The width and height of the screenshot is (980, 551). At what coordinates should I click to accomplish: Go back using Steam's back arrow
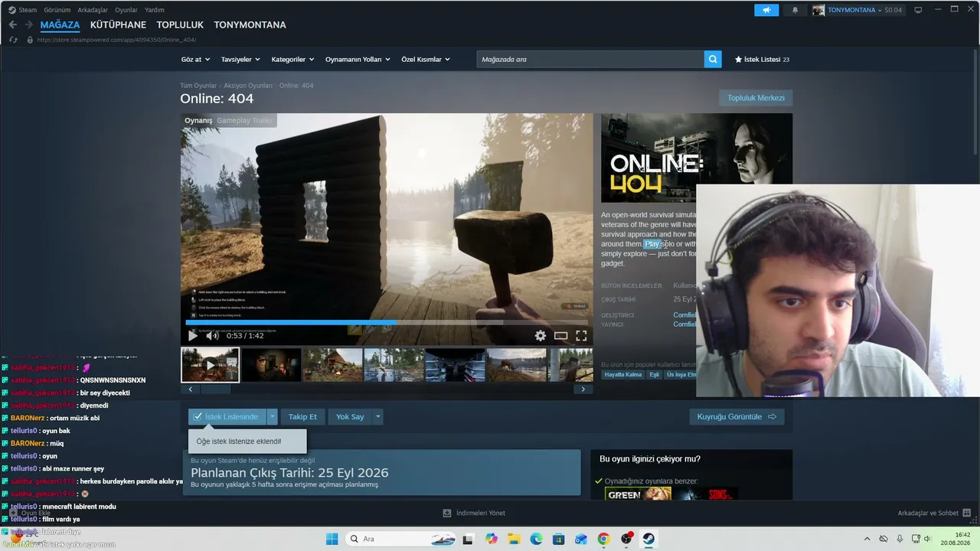(13, 25)
